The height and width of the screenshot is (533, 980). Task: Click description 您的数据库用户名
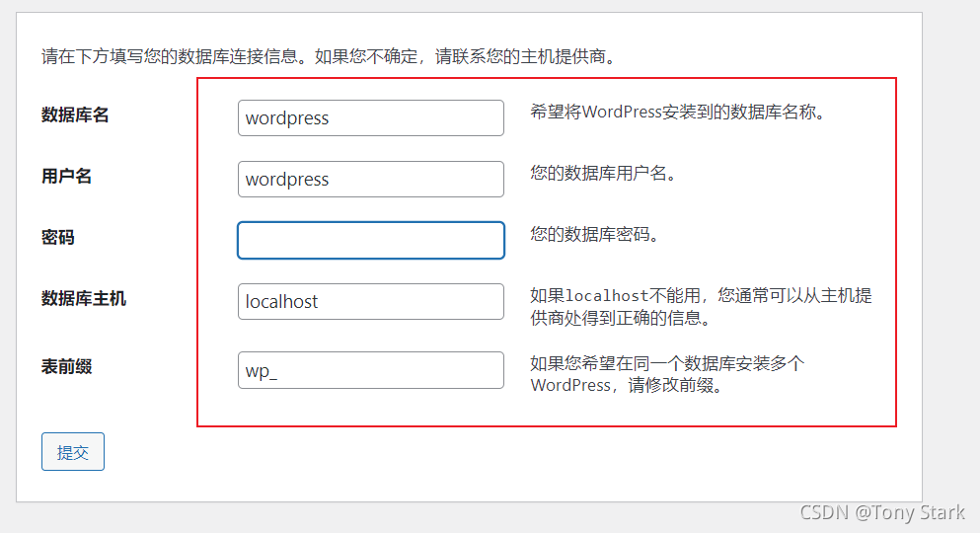point(604,173)
